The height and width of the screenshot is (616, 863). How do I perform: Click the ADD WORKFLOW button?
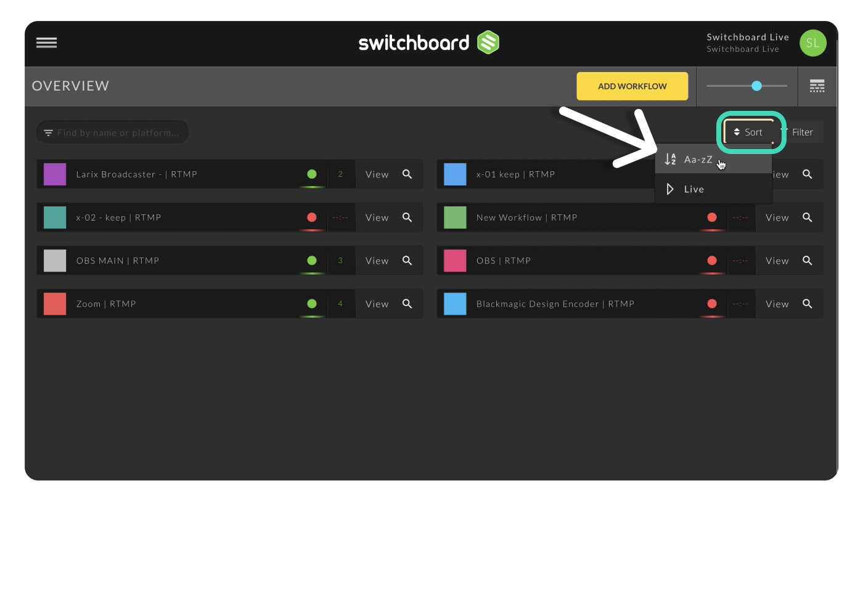[632, 86]
